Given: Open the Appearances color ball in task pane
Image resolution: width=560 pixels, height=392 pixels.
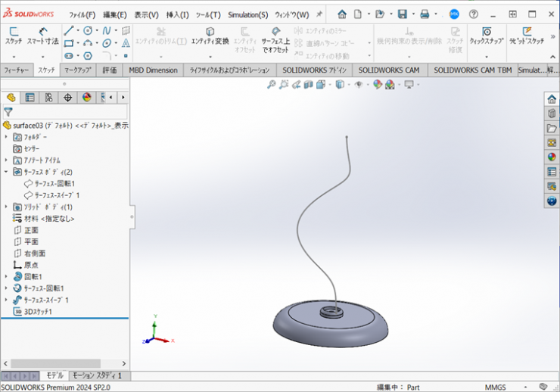Looking at the screenshot, I should click(552, 157).
